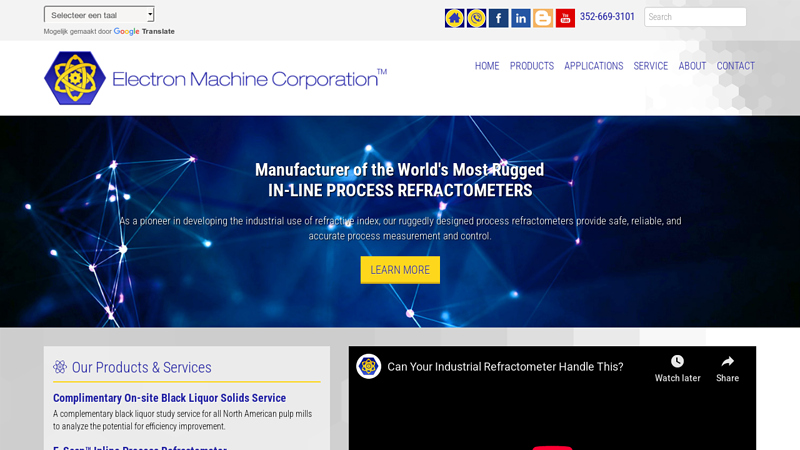The width and height of the screenshot is (800, 450).
Task: Call the phone number 352-669-3101
Action: (607, 17)
